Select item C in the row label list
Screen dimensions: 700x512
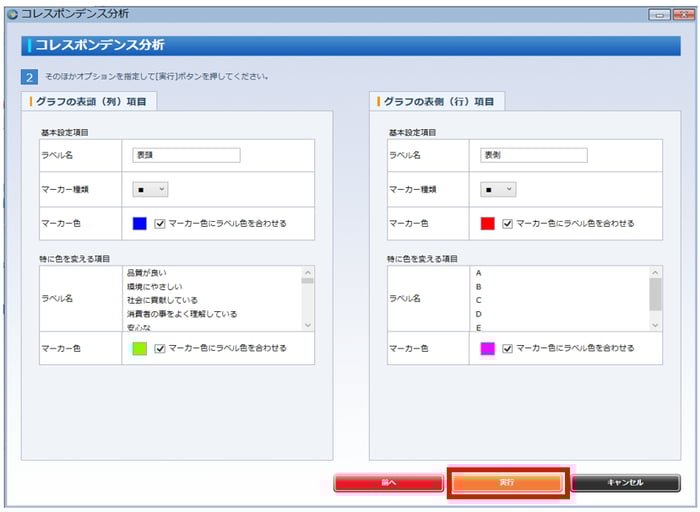pos(479,300)
